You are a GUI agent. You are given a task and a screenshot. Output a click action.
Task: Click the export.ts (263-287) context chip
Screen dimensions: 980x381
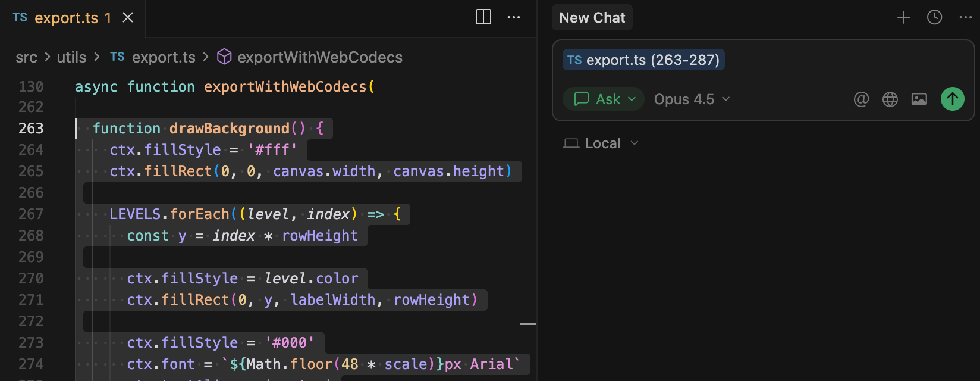[643, 60]
